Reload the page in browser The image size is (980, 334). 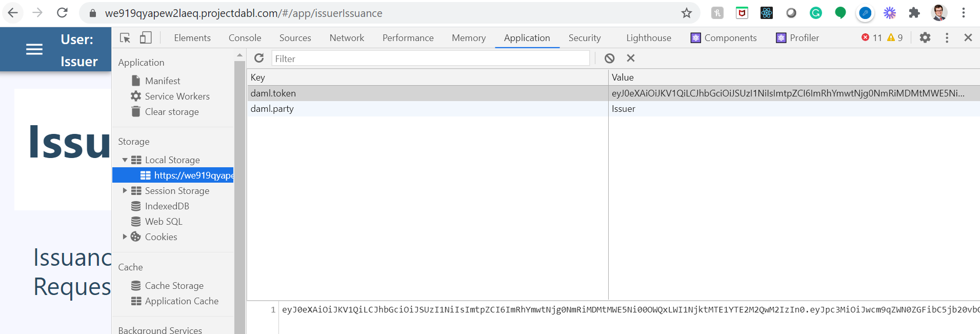(62, 13)
